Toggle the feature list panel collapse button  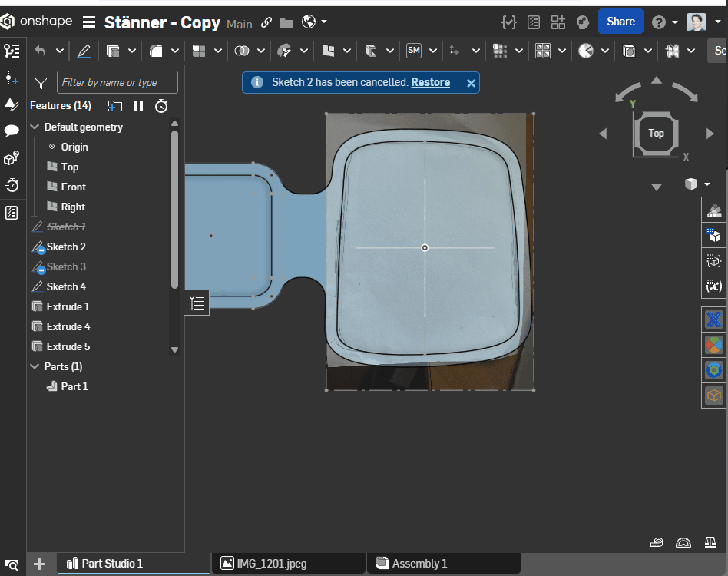(x=197, y=303)
